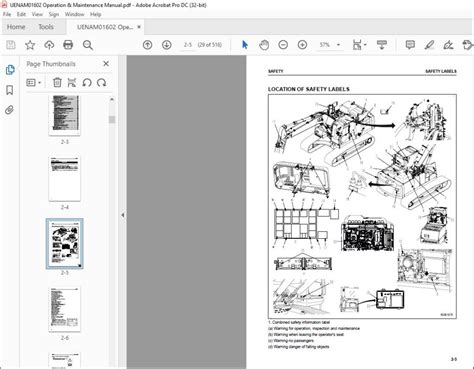
Task: Open the View menu
Action: point(37,14)
